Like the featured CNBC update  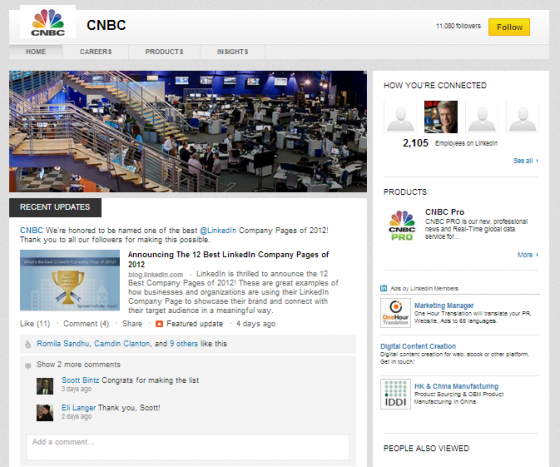(35, 324)
